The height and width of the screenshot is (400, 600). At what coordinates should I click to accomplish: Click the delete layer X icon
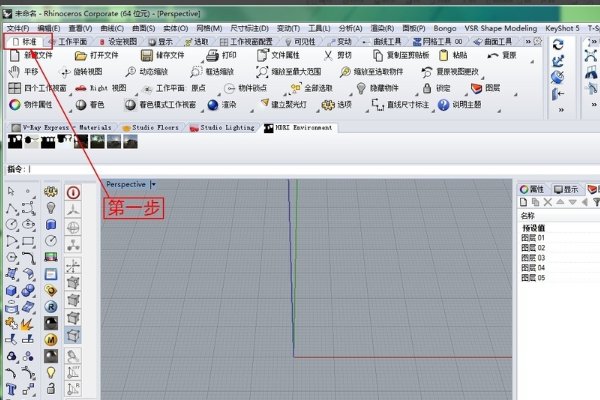[548, 202]
